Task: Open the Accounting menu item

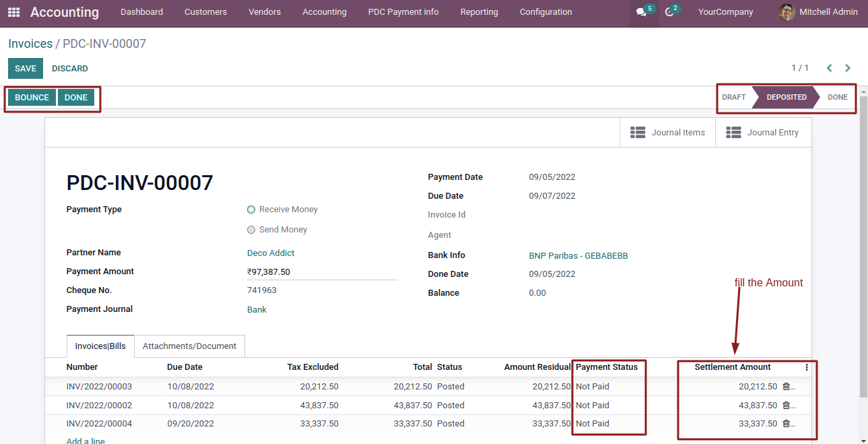Action: pos(325,12)
